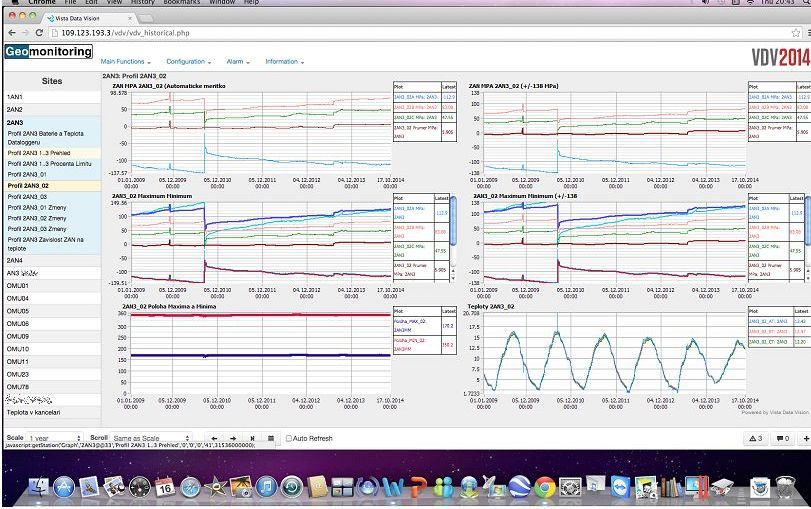The image size is (811, 509).
Task: Step the graphs forward with right arrow
Action: click(233, 438)
